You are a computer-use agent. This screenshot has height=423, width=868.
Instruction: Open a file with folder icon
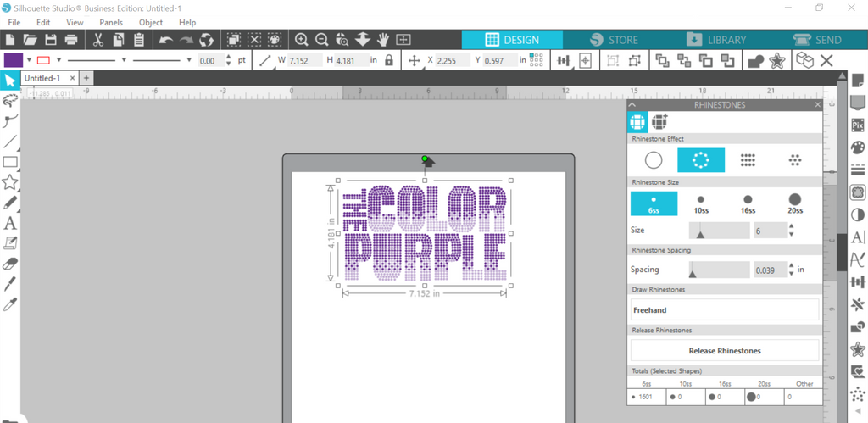click(30, 40)
